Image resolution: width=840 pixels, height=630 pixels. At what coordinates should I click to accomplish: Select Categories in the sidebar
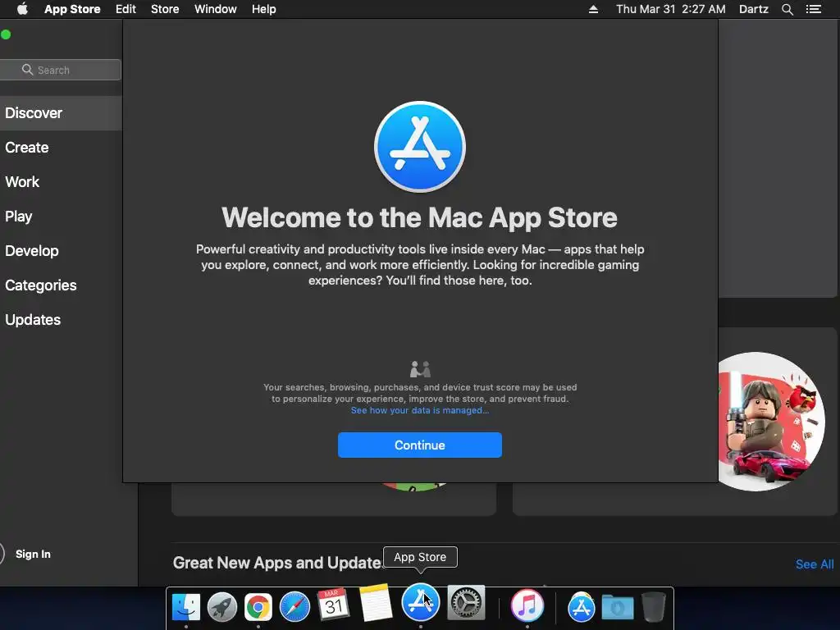[61, 285]
